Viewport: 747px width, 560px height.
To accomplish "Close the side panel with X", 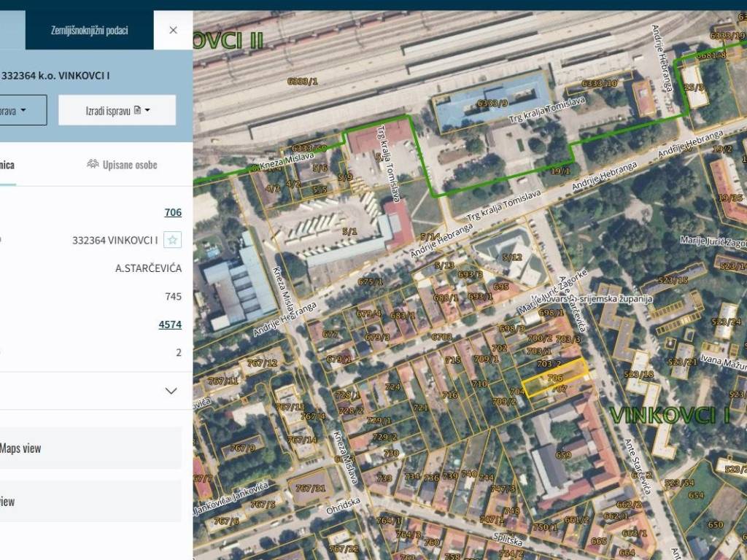I will (173, 30).
